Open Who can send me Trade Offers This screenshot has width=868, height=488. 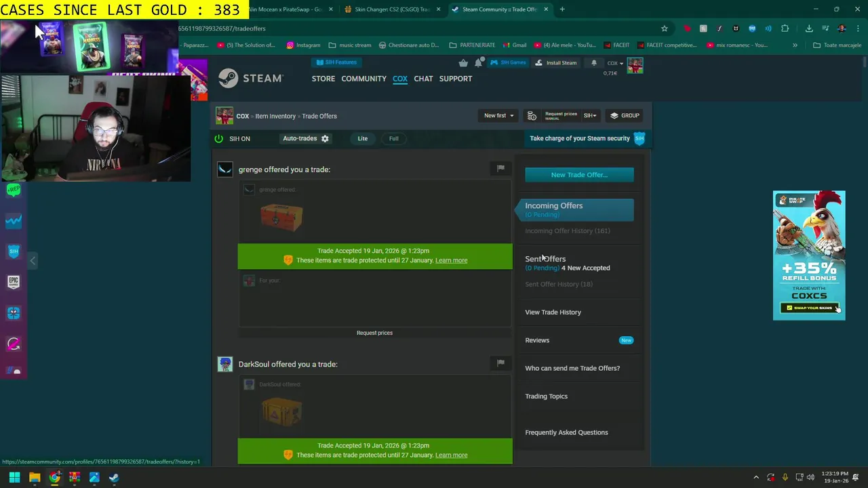pyautogui.click(x=572, y=368)
